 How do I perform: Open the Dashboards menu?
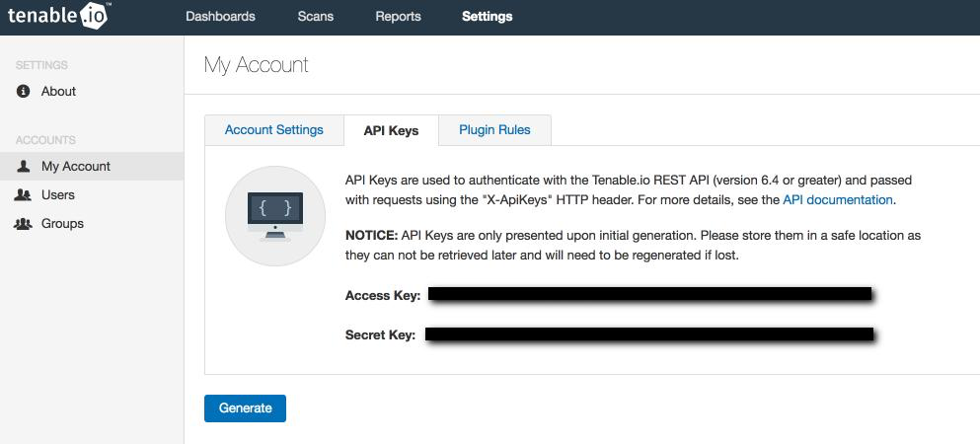click(220, 17)
